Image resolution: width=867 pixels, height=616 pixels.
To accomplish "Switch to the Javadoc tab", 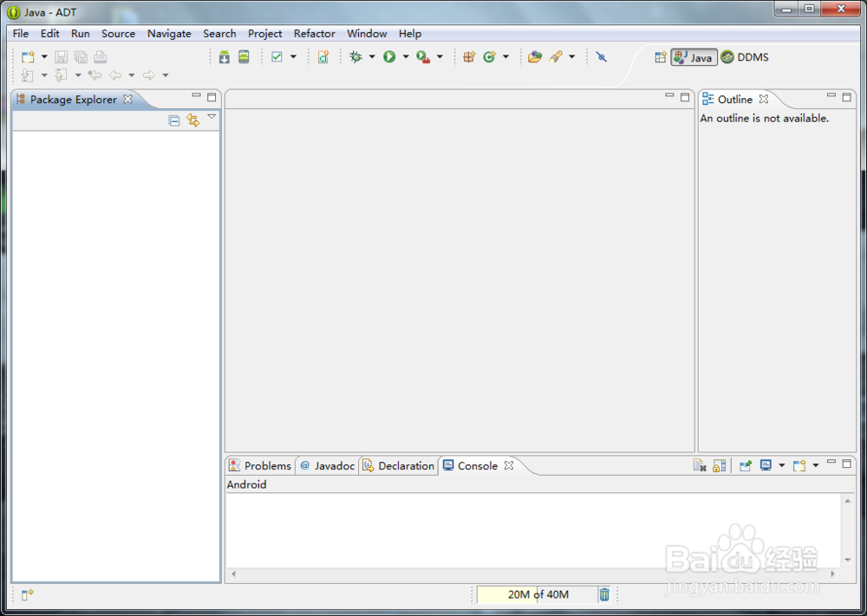I will click(328, 466).
